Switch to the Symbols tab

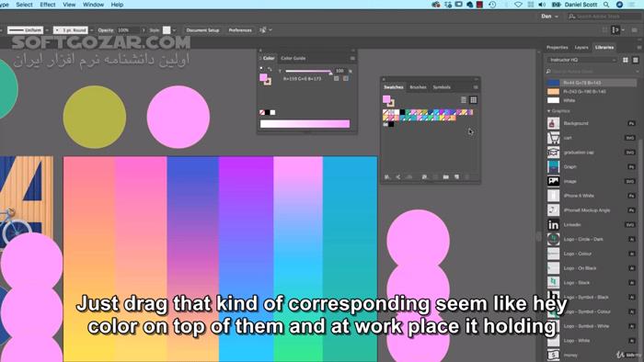pos(442,87)
